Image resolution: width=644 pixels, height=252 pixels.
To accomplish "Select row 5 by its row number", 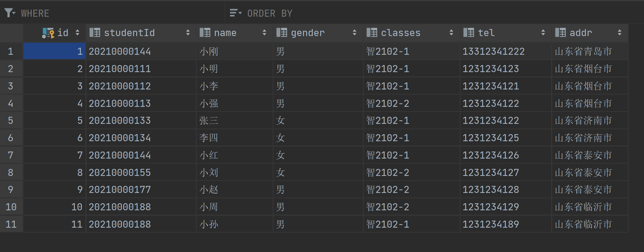I will tap(11, 120).
